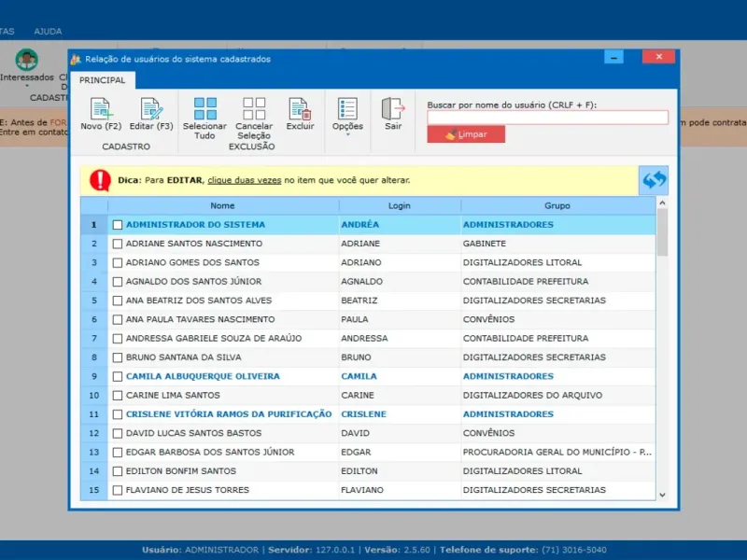Click the 'clique duas vezes' underlined link
The height and width of the screenshot is (560, 747).
pos(244,180)
